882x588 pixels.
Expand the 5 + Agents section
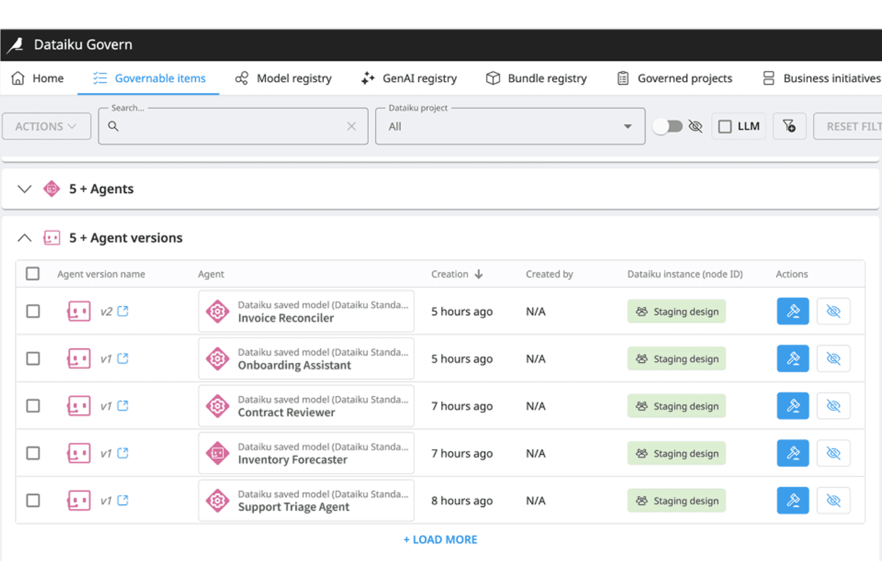point(24,189)
